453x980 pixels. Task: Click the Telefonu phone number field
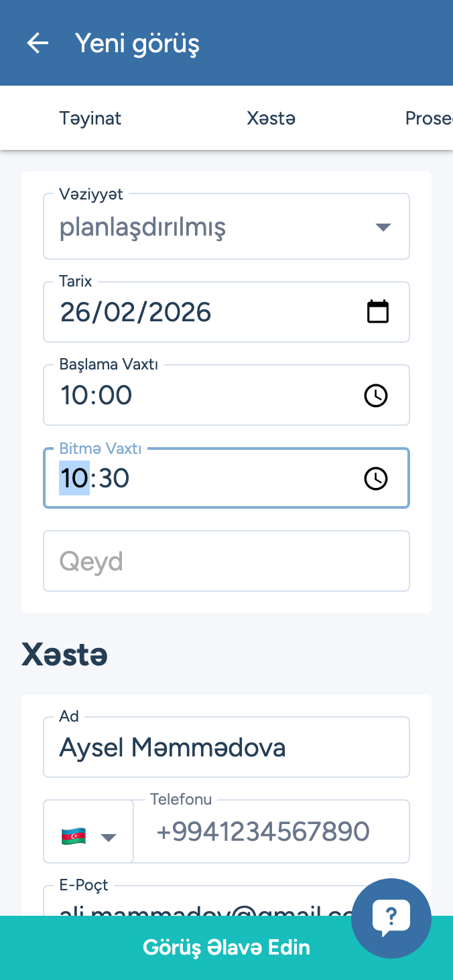[271, 831]
